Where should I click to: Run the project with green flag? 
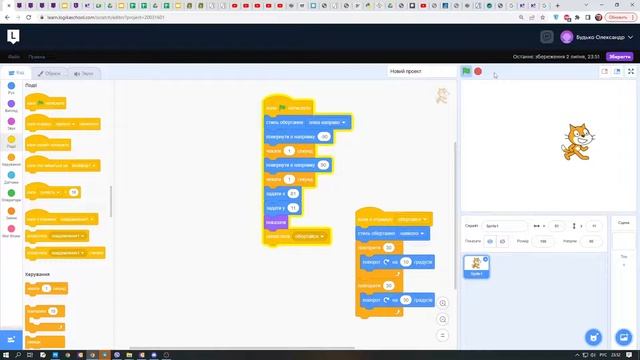466,71
